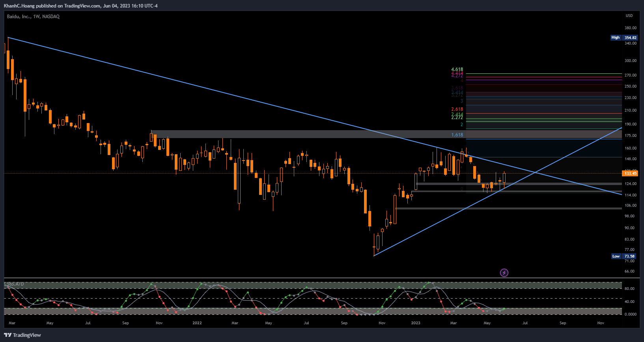Click the 380.00 price axis label
The height and width of the screenshot is (342, 644).
[631, 28]
